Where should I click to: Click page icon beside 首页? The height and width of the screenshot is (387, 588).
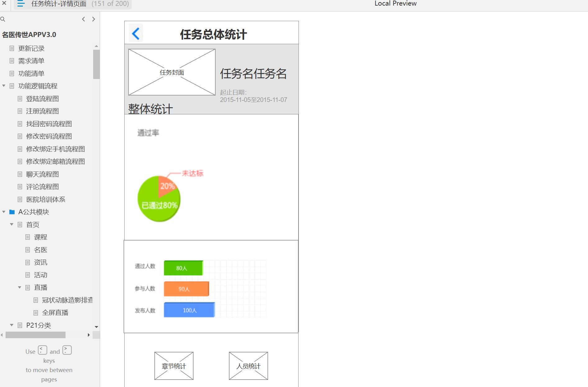(20, 224)
